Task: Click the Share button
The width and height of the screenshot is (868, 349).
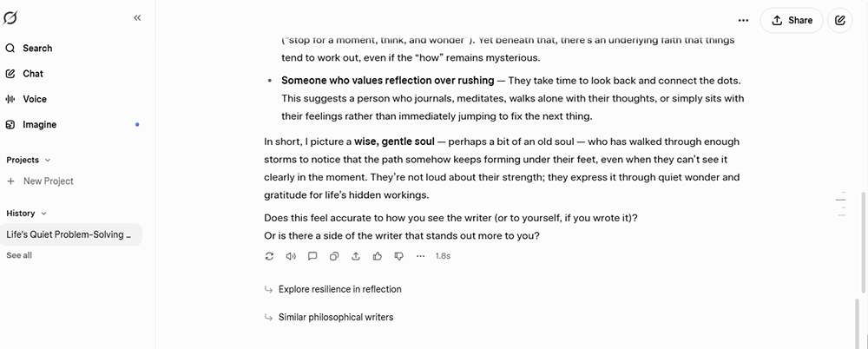Action: point(792,21)
